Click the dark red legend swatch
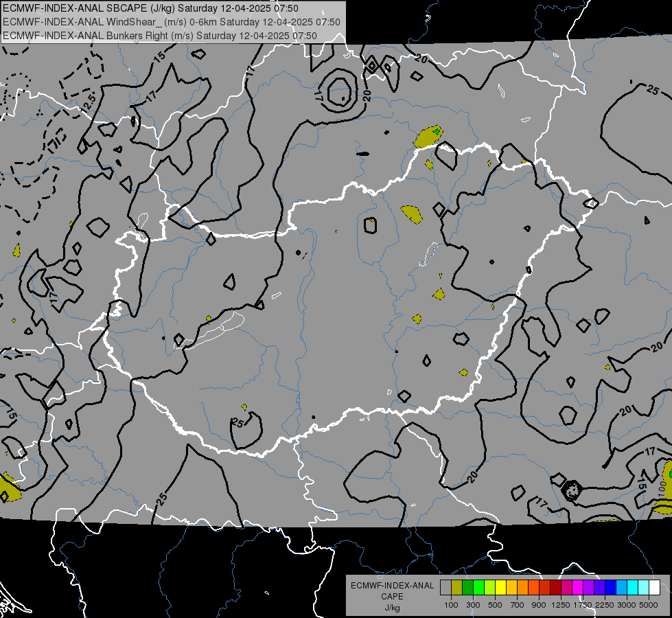Viewport: 672px width, 618px height. [x=556, y=588]
